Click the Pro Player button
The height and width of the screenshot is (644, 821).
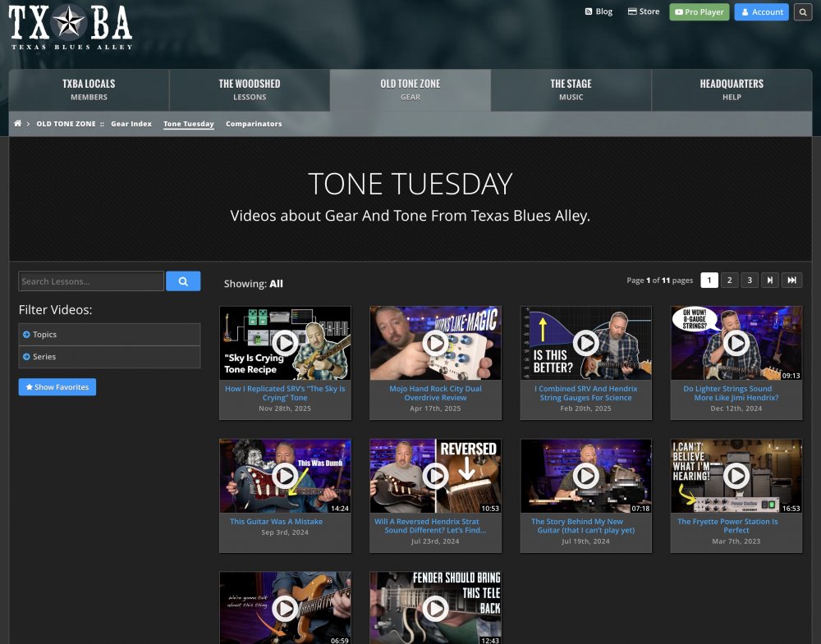click(x=699, y=12)
